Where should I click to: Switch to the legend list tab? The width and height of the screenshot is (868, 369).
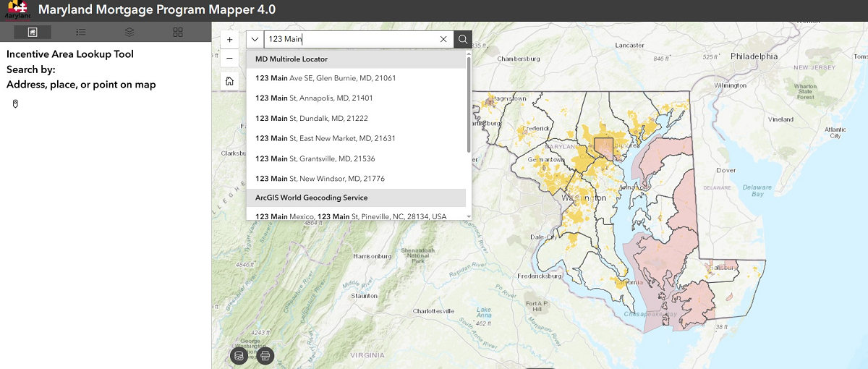click(x=81, y=32)
